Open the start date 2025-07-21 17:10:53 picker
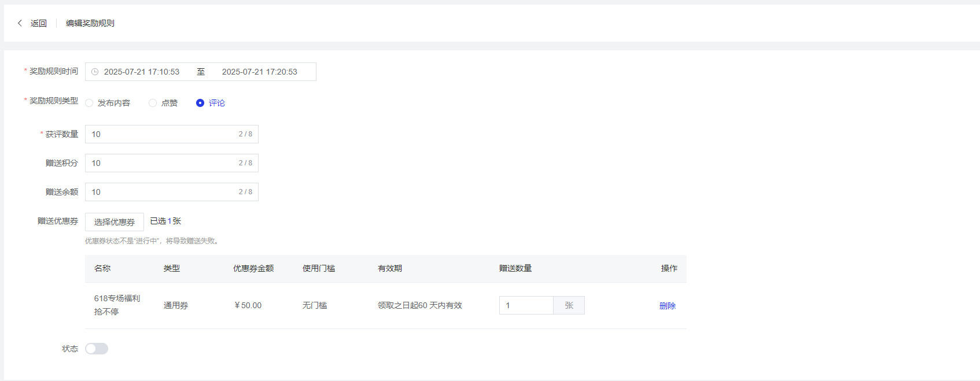980x381 pixels. (x=142, y=72)
